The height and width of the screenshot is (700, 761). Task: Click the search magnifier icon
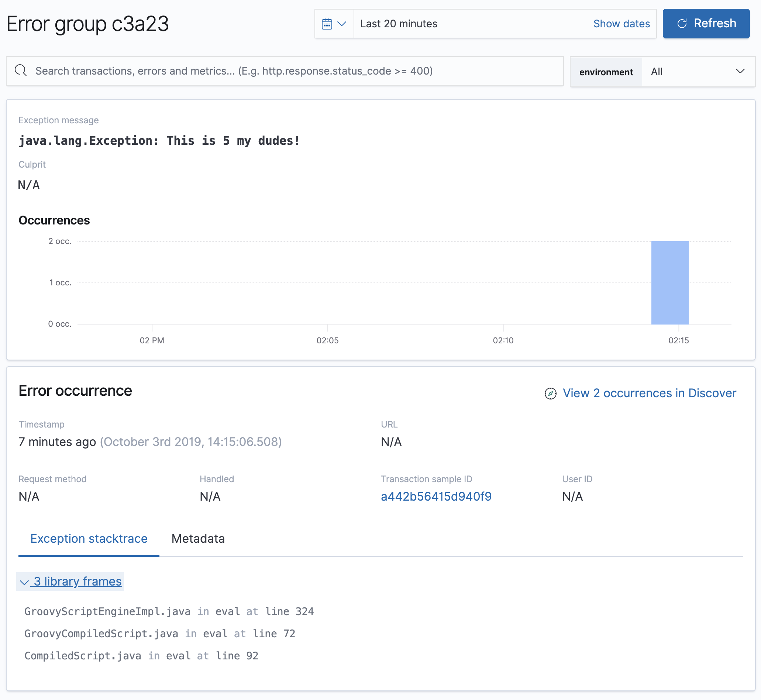click(x=21, y=71)
